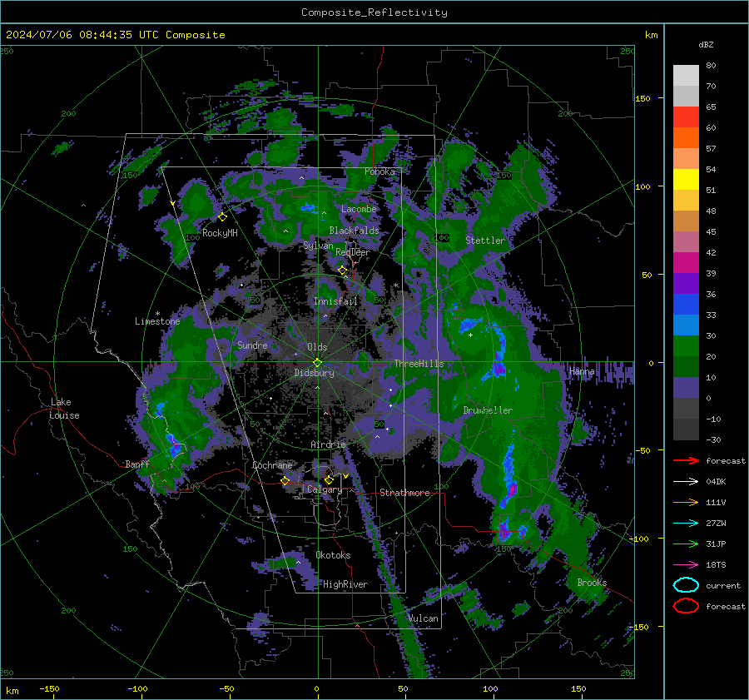Click the Stettler city label
749x700 pixels.
click(485, 241)
